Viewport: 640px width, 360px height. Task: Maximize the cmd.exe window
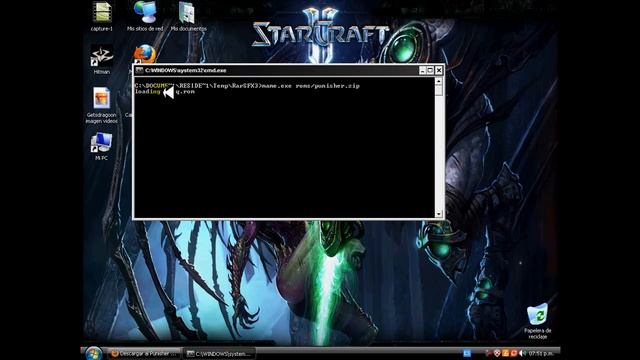click(430, 70)
